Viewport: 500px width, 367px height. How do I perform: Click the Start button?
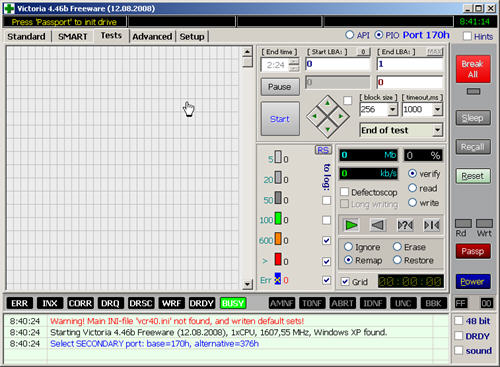[x=280, y=119]
